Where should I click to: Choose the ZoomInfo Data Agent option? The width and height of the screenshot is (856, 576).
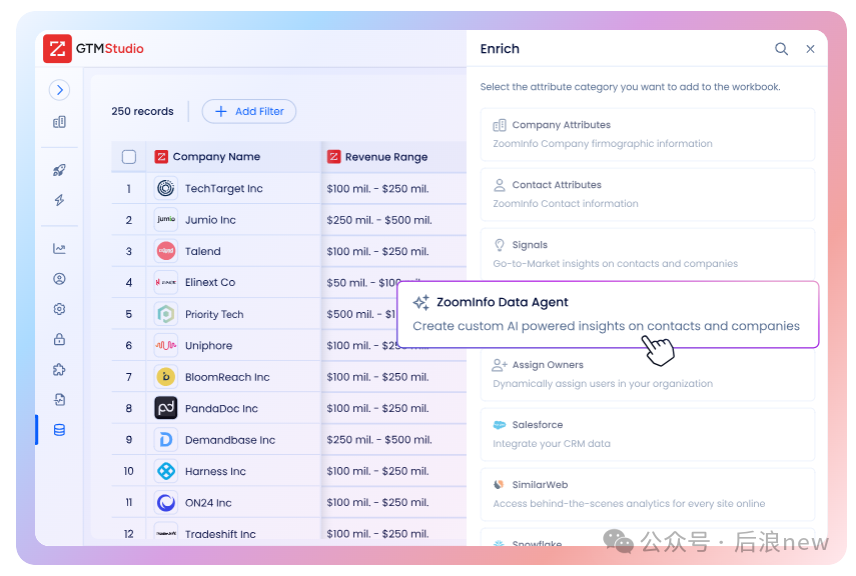pyautogui.click(x=608, y=314)
